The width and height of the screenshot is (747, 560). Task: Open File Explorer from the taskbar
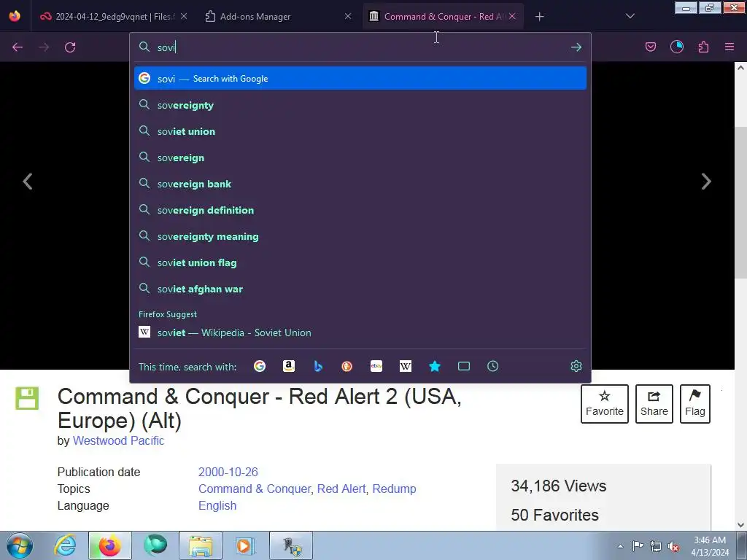coord(201,545)
